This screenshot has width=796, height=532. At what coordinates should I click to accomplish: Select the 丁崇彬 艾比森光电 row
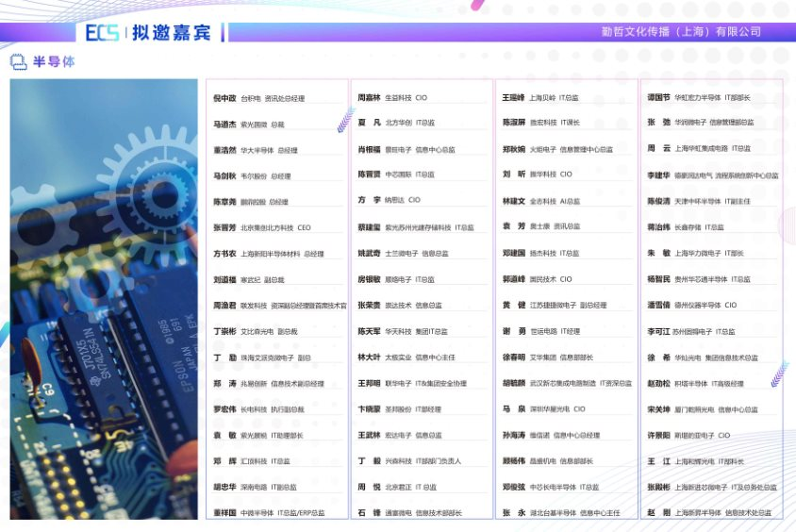(x=256, y=331)
